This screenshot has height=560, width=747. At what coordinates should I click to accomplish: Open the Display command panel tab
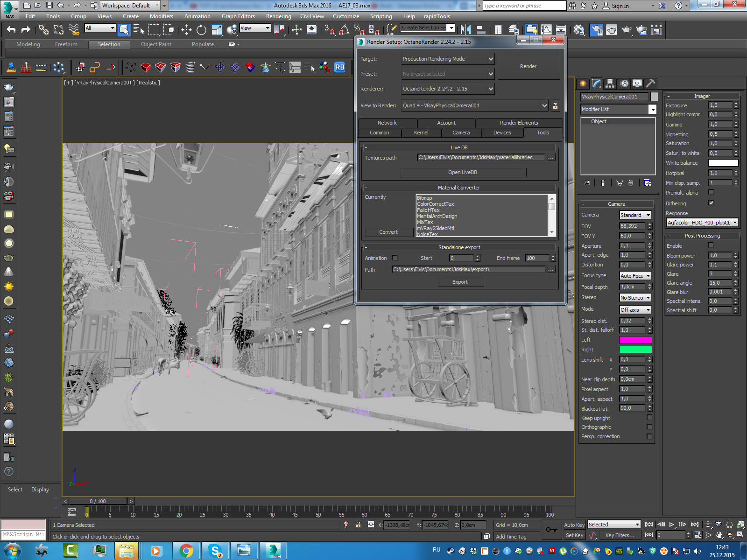[x=637, y=84]
